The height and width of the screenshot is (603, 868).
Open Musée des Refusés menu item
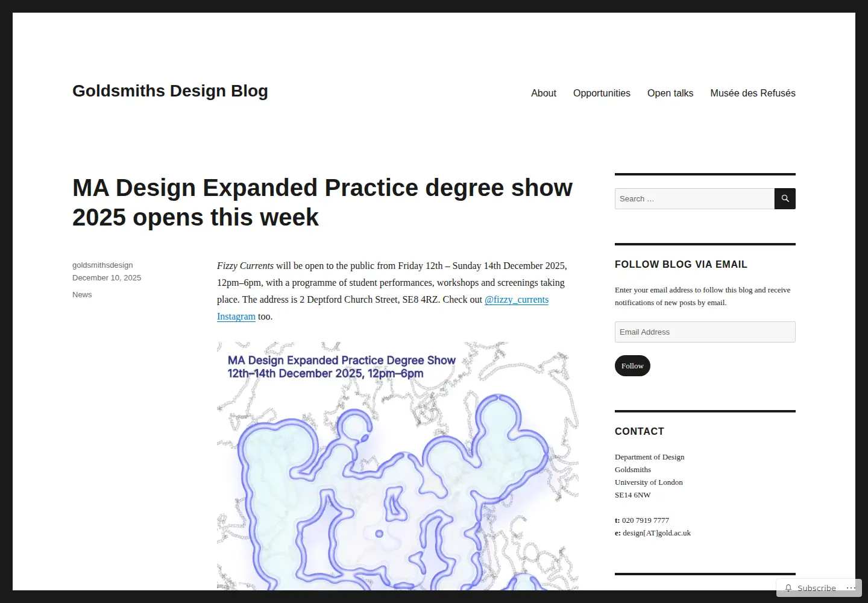coord(753,93)
